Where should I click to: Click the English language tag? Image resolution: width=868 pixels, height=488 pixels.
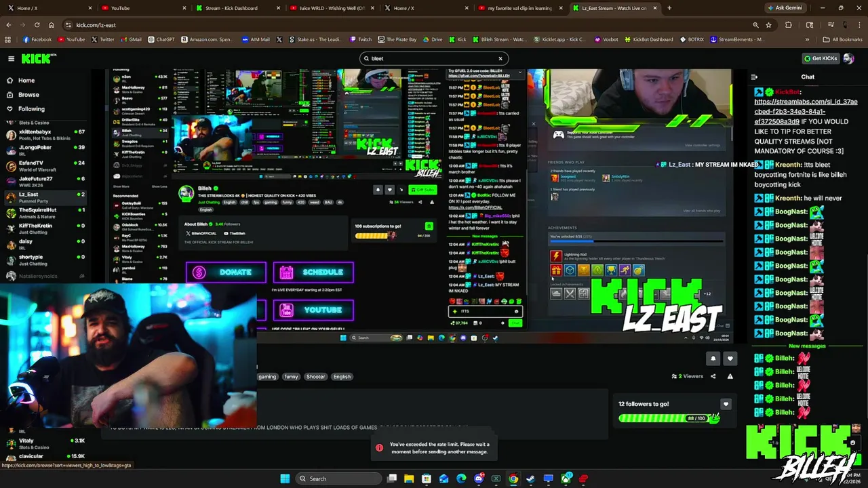click(x=342, y=377)
